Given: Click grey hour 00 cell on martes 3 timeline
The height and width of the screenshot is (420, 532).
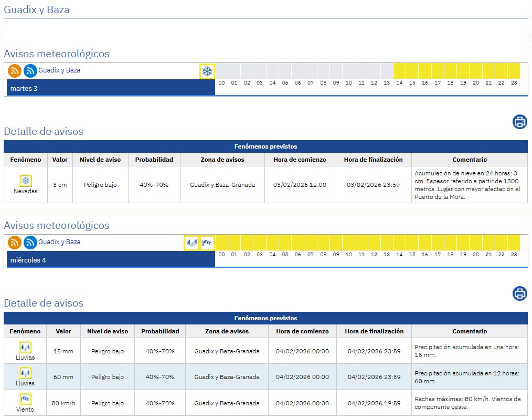Looking at the screenshot, I should point(221,71).
